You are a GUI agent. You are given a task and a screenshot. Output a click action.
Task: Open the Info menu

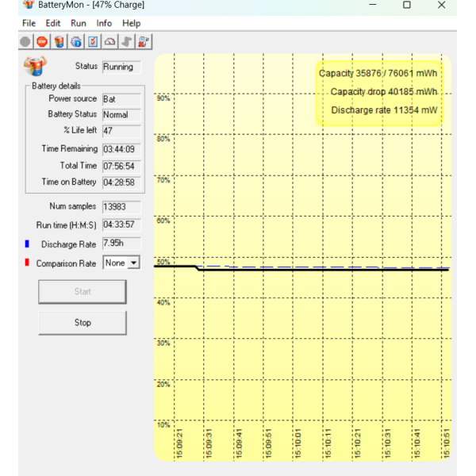[104, 23]
